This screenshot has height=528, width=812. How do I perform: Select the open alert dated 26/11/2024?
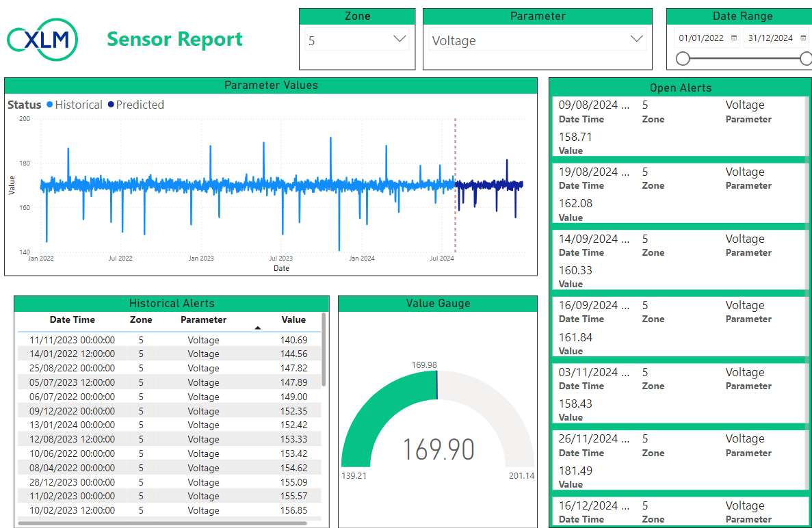[x=679, y=460]
